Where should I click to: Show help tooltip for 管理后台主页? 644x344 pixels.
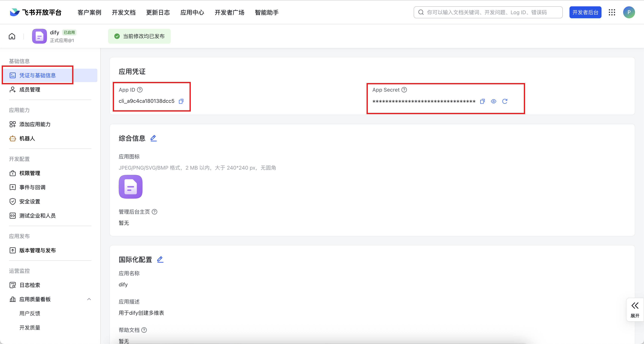point(154,212)
